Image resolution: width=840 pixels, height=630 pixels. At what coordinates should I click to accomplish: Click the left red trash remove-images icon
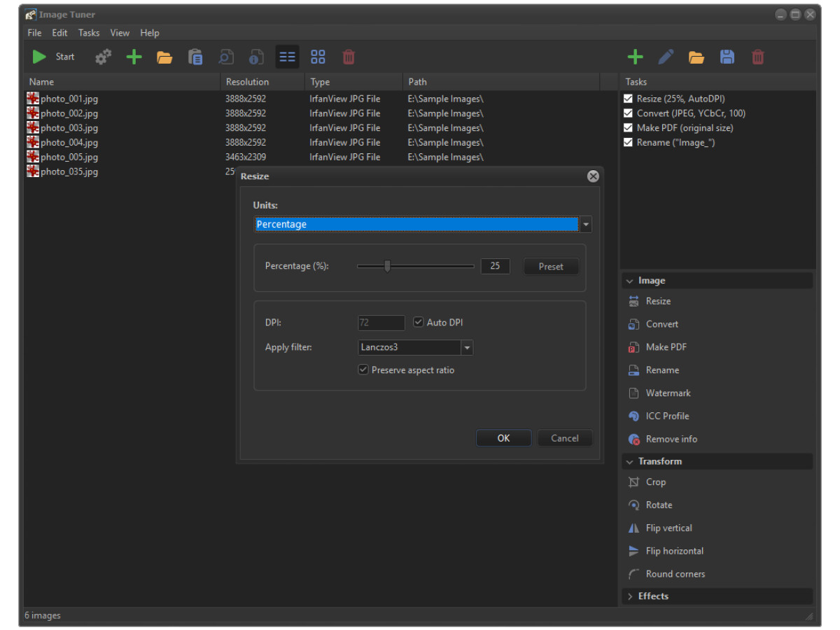point(349,57)
